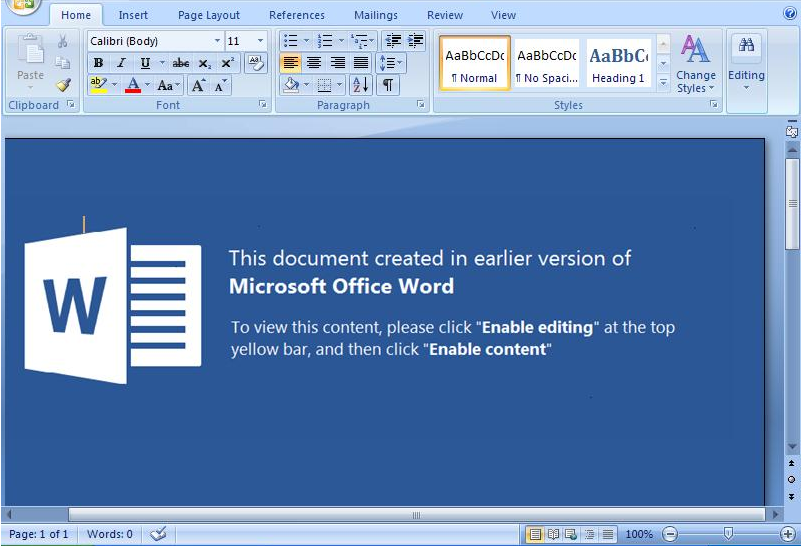Open the Font dialog launcher
This screenshot has width=803, height=546.
point(263,104)
